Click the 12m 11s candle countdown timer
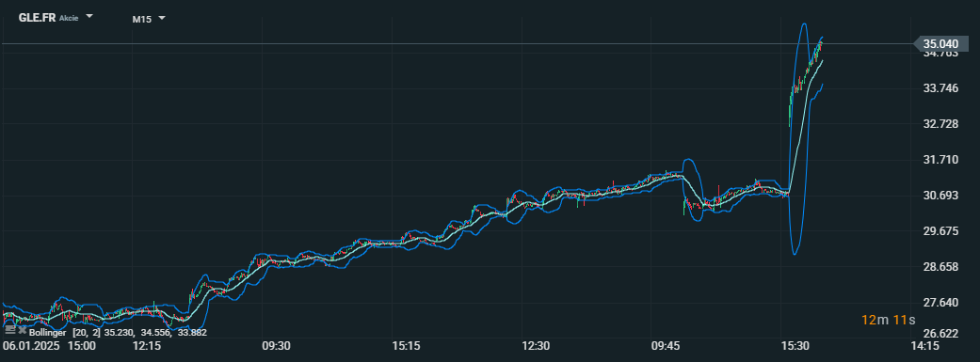 click(x=888, y=321)
